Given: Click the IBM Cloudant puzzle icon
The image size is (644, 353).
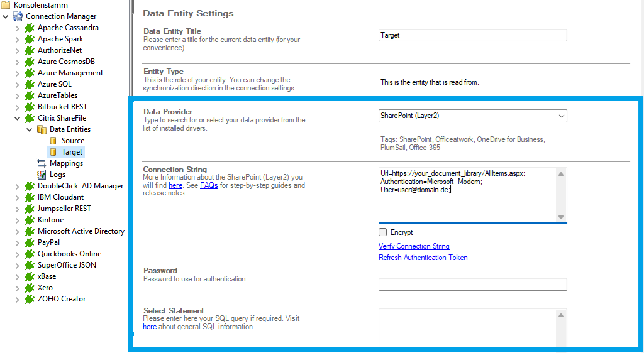Looking at the screenshot, I should click(x=30, y=197).
